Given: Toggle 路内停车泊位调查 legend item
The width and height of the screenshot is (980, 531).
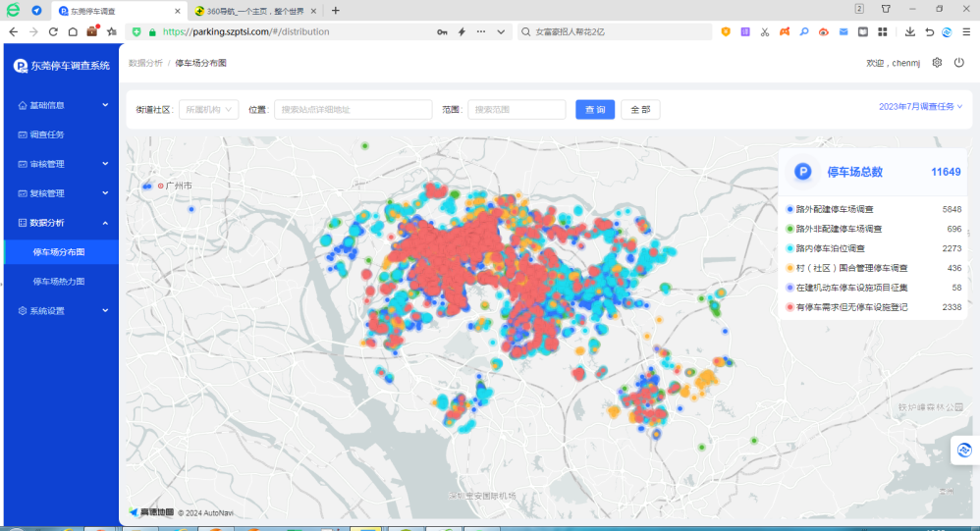Looking at the screenshot, I should click(830, 248).
